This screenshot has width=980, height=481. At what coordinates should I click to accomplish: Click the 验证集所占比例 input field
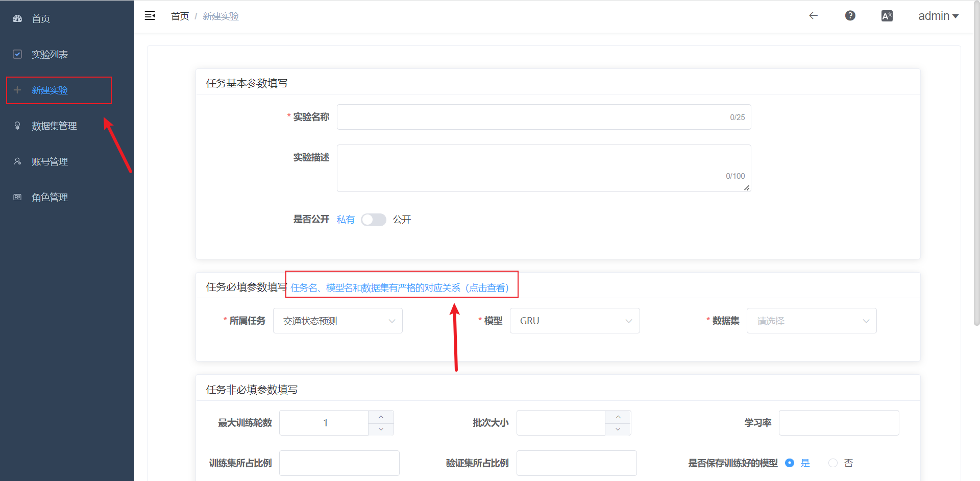pos(577,463)
